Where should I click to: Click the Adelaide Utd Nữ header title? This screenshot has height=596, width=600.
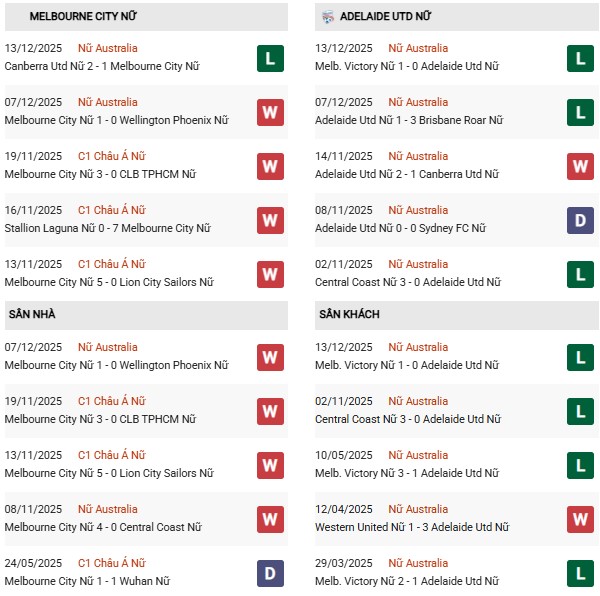tap(386, 17)
